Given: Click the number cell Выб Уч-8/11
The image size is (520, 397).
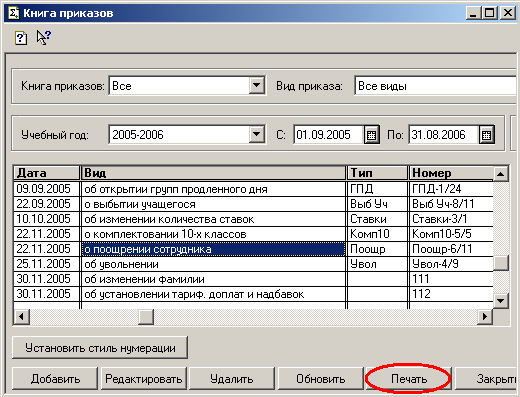Looking at the screenshot, I should point(451,204).
